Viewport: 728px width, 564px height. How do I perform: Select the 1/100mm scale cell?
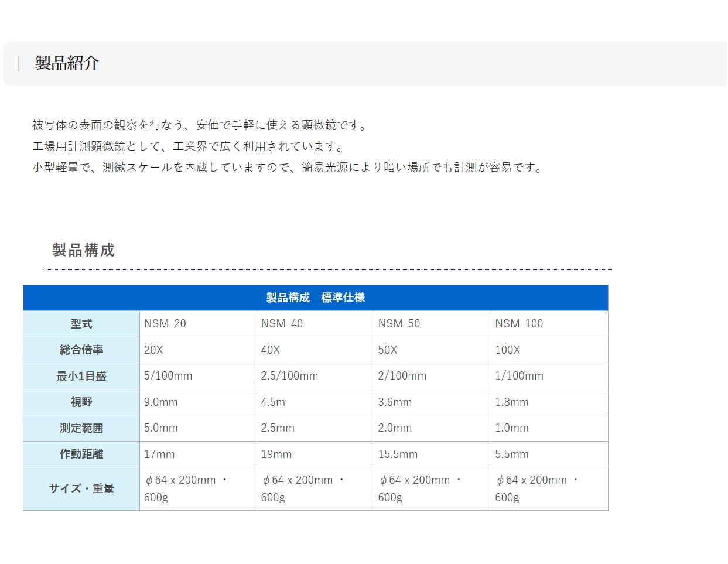[549, 376]
